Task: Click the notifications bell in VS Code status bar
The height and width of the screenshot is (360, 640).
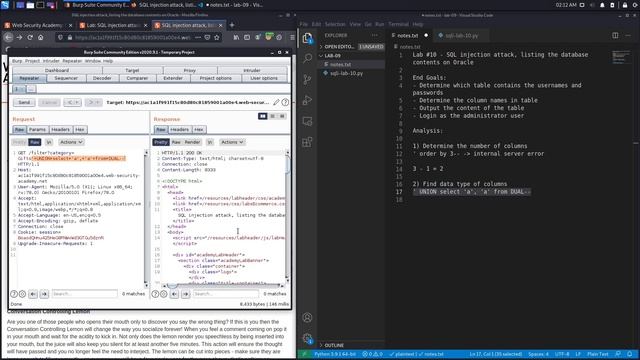Action: [630, 354]
